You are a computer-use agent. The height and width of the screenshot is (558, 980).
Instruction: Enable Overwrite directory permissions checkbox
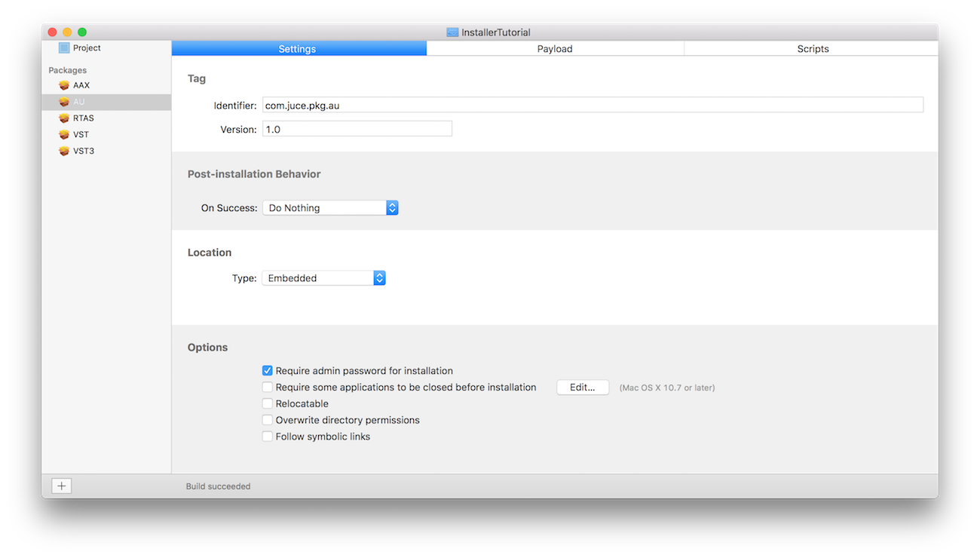point(267,420)
